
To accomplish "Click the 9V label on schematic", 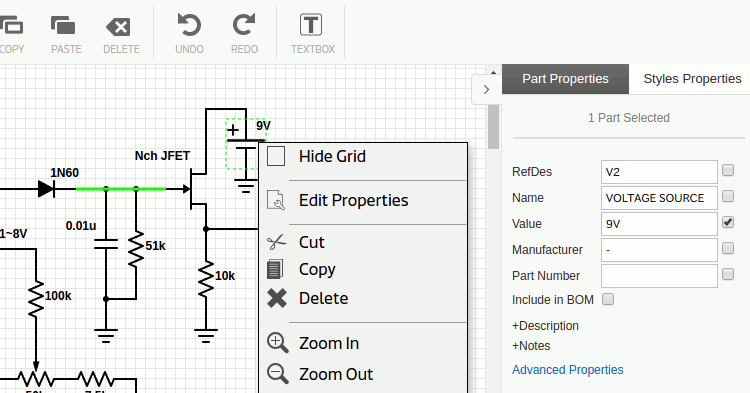I will 264,126.
